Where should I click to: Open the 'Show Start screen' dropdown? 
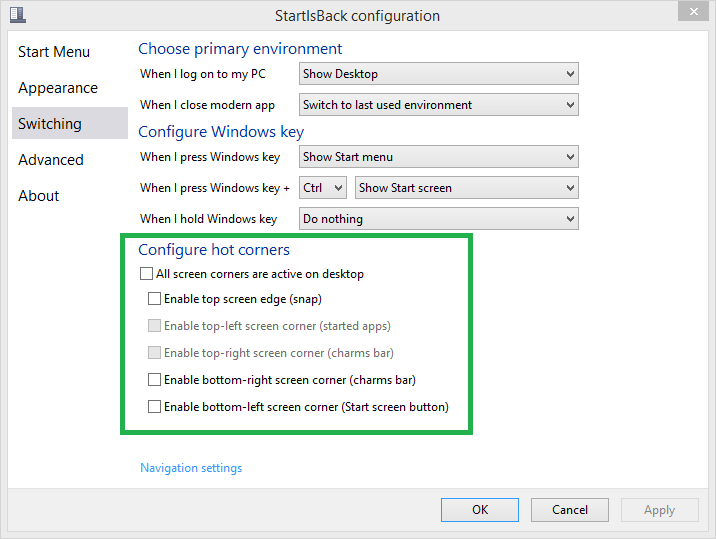tap(467, 188)
